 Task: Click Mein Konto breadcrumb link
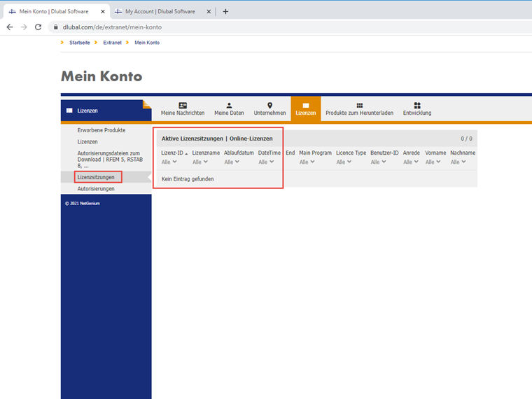pos(147,43)
